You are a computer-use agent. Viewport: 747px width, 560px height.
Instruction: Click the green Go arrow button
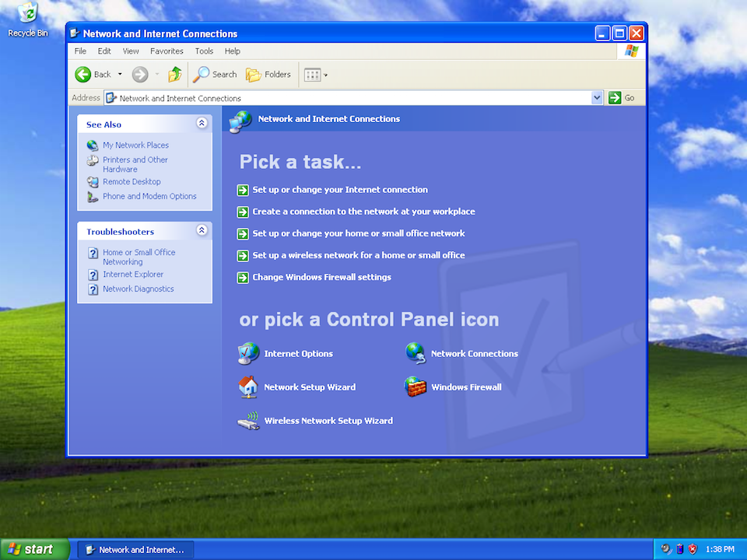[615, 98]
